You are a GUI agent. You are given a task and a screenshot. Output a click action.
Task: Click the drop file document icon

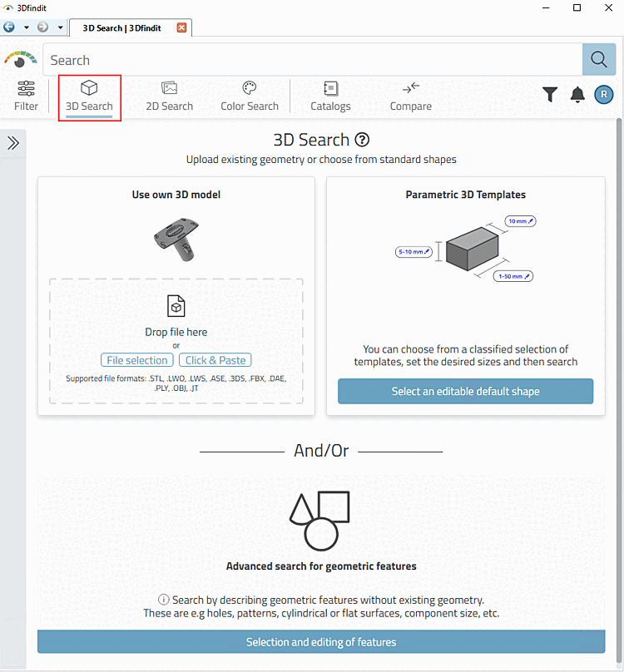pos(176,306)
